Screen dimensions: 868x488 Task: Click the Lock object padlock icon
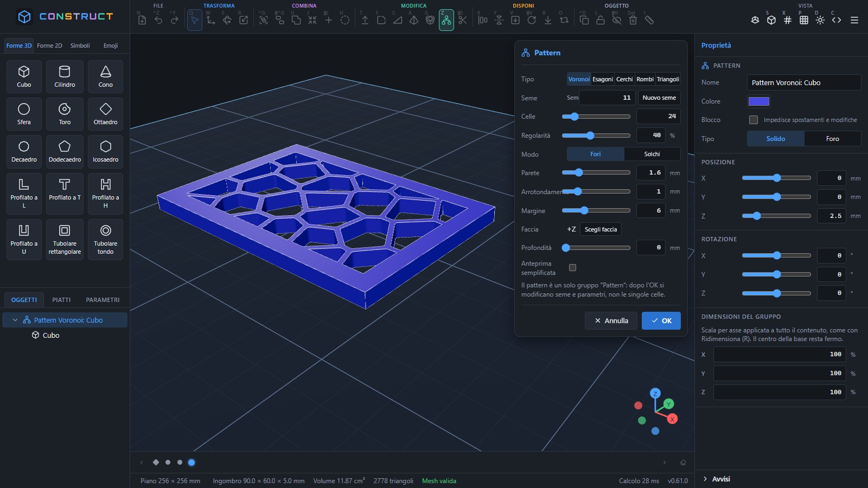[x=601, y=20]
